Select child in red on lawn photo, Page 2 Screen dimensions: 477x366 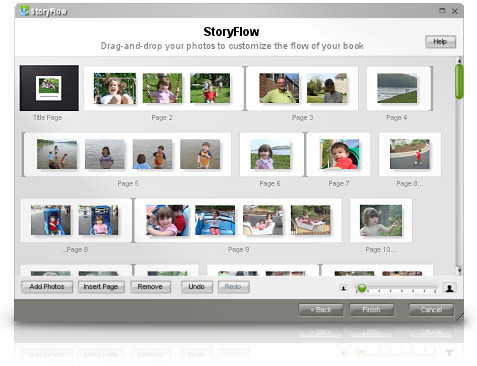pos(210,88)
